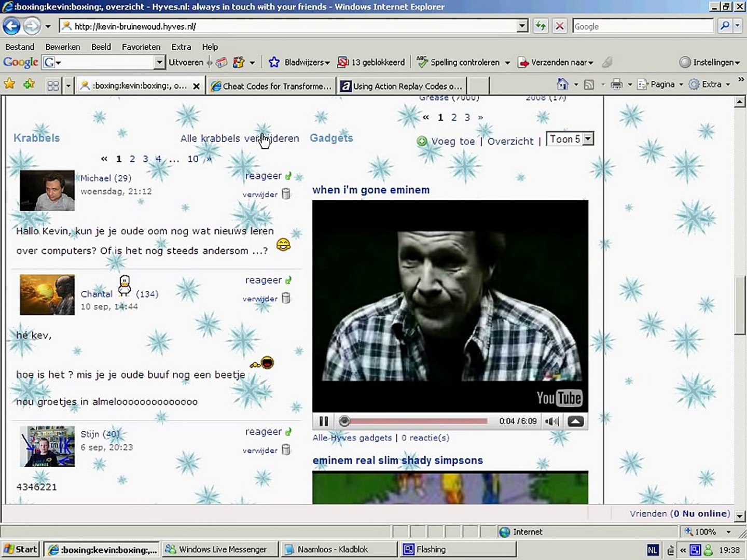The width and height of the screenshot is (747, 560).
Task: Open the Bewerken menu
Action: click(x=63, y=47)
